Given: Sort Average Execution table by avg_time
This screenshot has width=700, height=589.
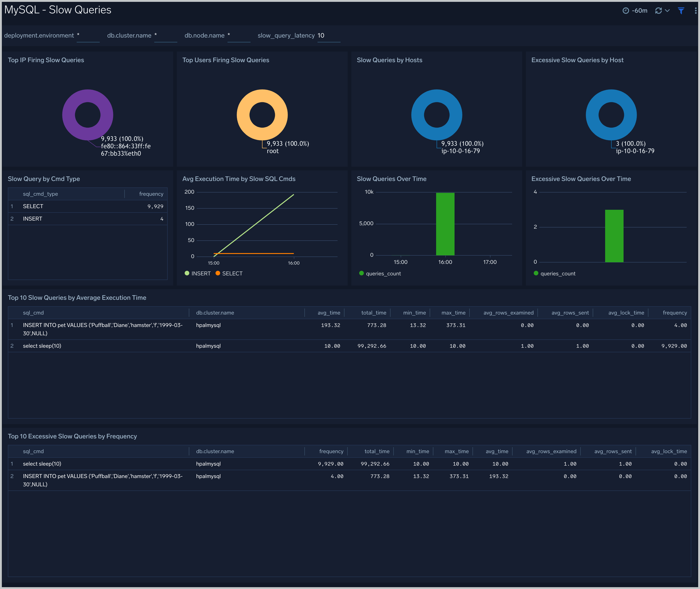Looking at the screenshot, I should coord(329,313).
